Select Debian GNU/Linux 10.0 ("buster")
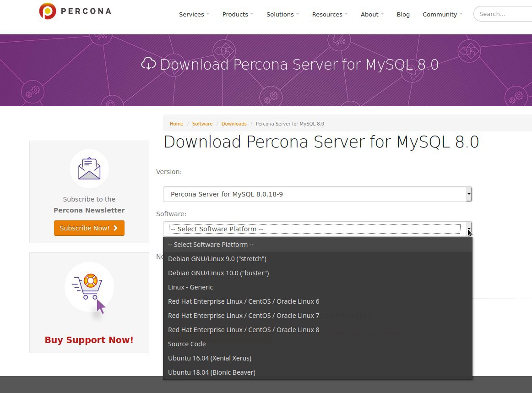 pos(318,273)
